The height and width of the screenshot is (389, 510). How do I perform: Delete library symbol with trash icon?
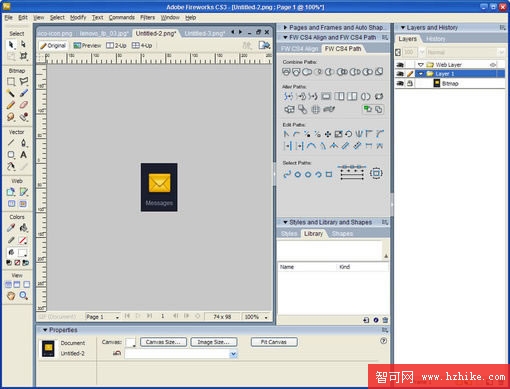pyautogui.click(x=385, y=320)
